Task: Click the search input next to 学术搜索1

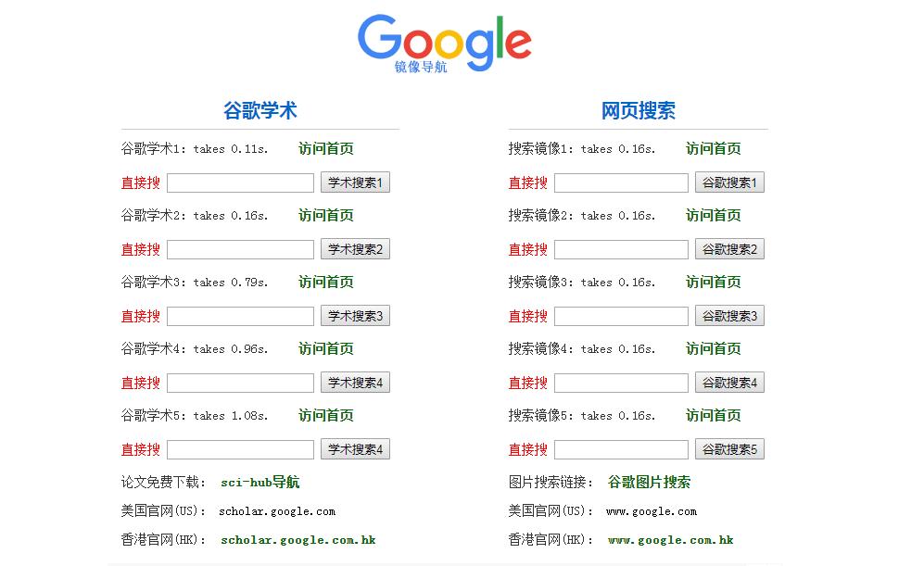Action: 239,182
